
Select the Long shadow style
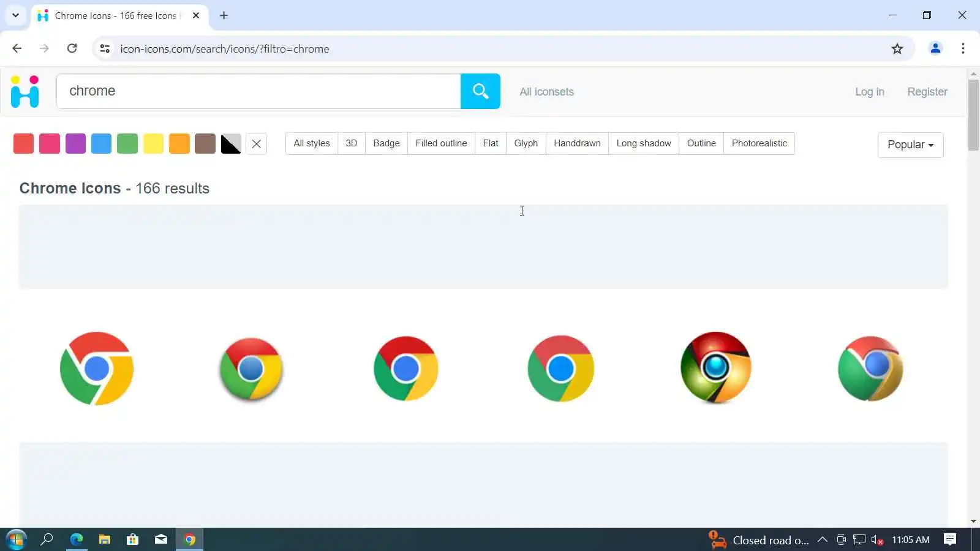point(644,143)
